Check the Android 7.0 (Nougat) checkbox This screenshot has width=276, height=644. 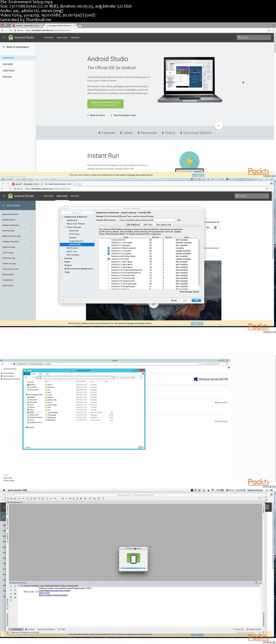coord(109,245)
